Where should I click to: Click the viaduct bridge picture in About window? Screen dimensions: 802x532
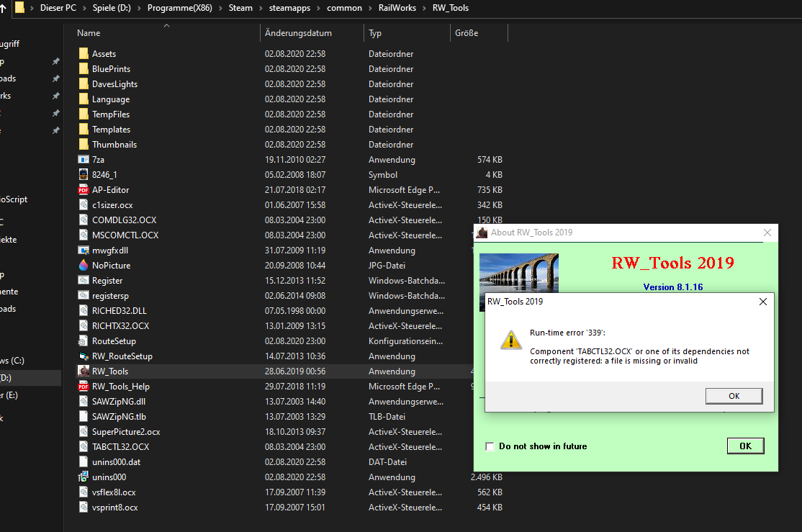[x=518, y=273]
